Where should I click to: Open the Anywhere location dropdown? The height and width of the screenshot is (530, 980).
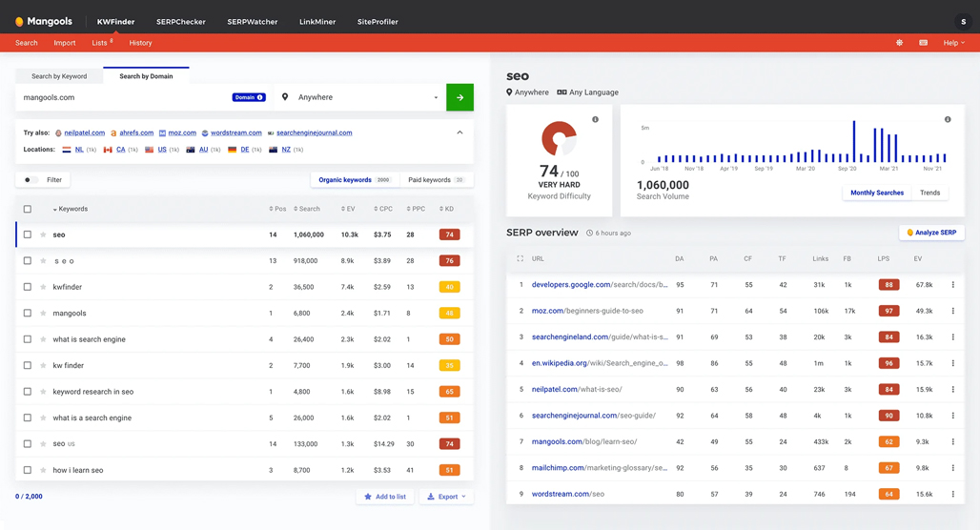pos(360,97)
